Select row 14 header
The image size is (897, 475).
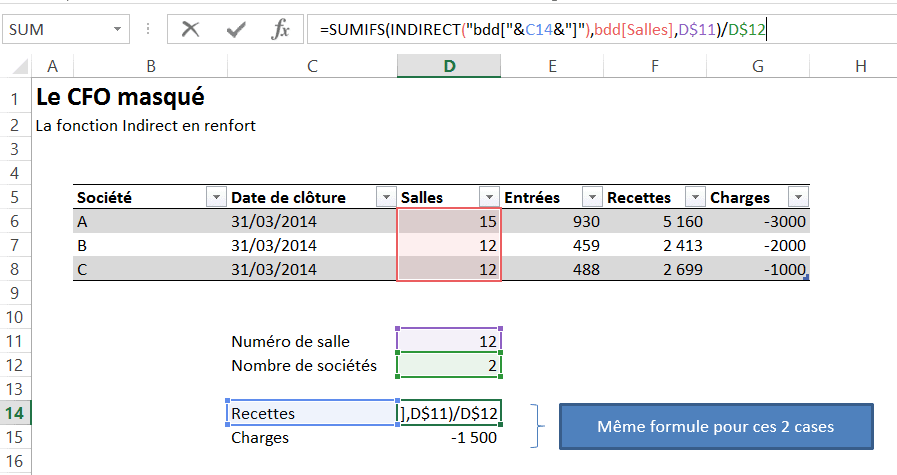coord(15,413)
